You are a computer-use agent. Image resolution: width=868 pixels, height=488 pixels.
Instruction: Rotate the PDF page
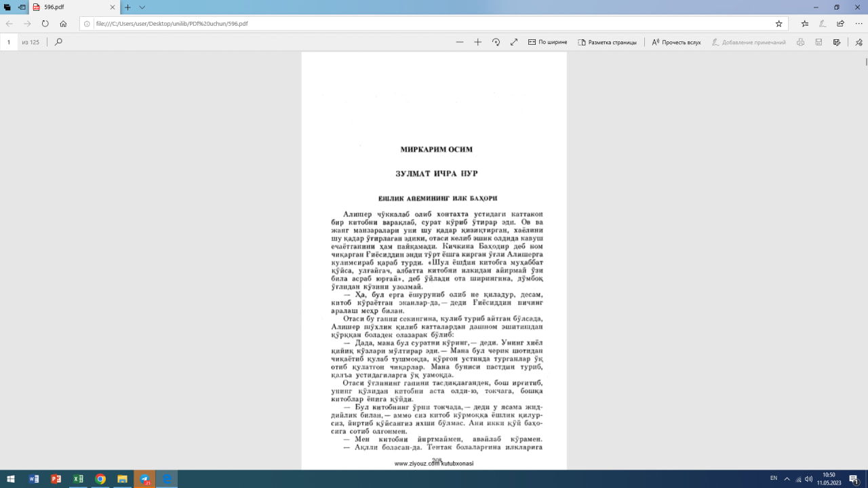496,42
